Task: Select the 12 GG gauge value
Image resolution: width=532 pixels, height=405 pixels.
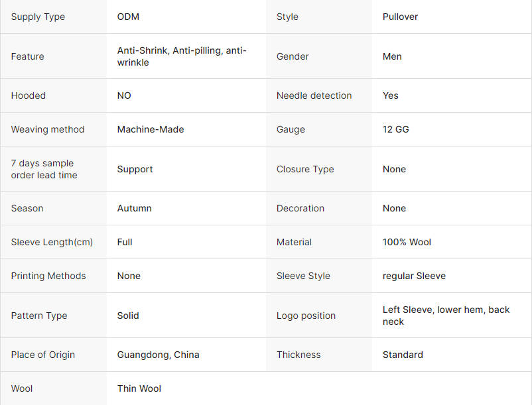Action: click(x=395, y=129)
